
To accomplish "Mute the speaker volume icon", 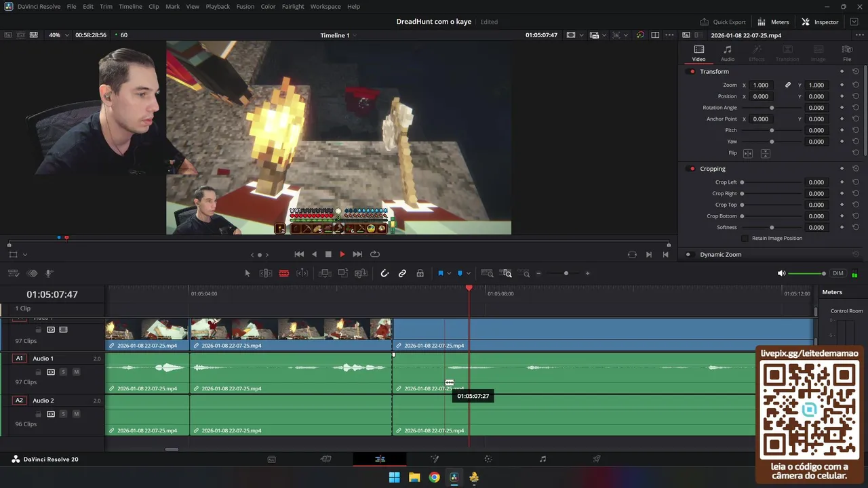I will [x=781, y=273].
